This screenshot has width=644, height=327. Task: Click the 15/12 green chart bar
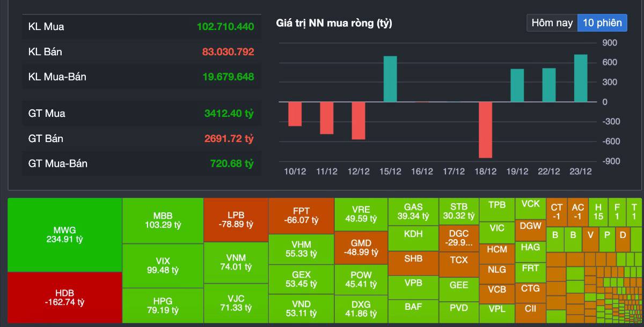390,79
